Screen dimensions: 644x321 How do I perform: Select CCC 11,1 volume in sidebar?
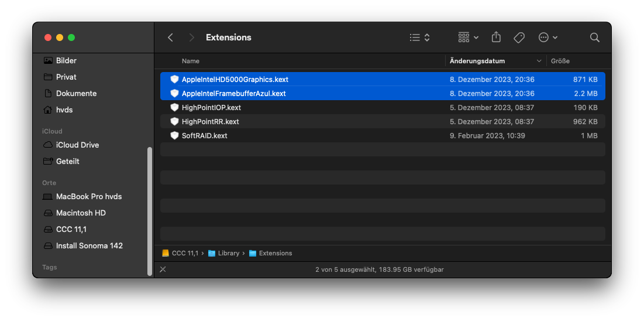pos(71,229)
